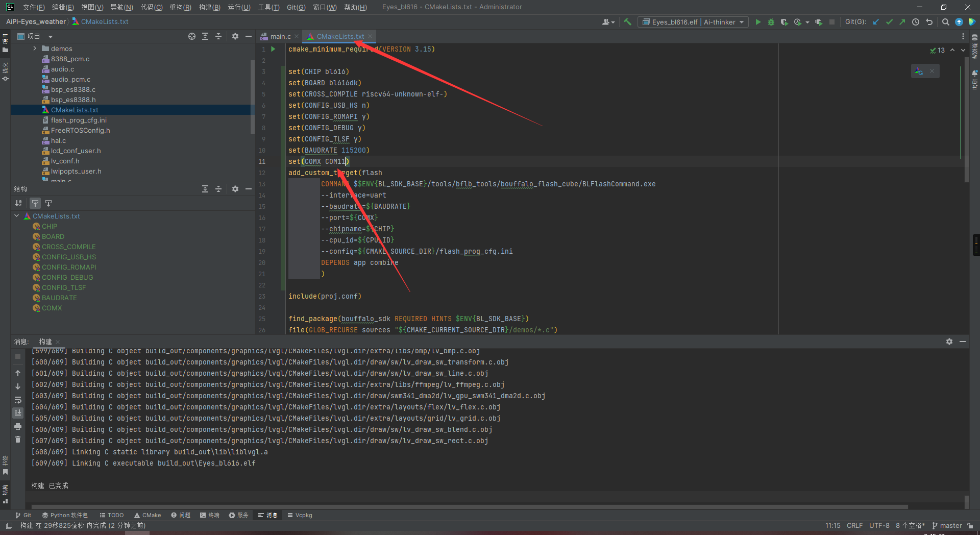
Task: Jump to next message down arrow
Action: [x=18, y=386]
